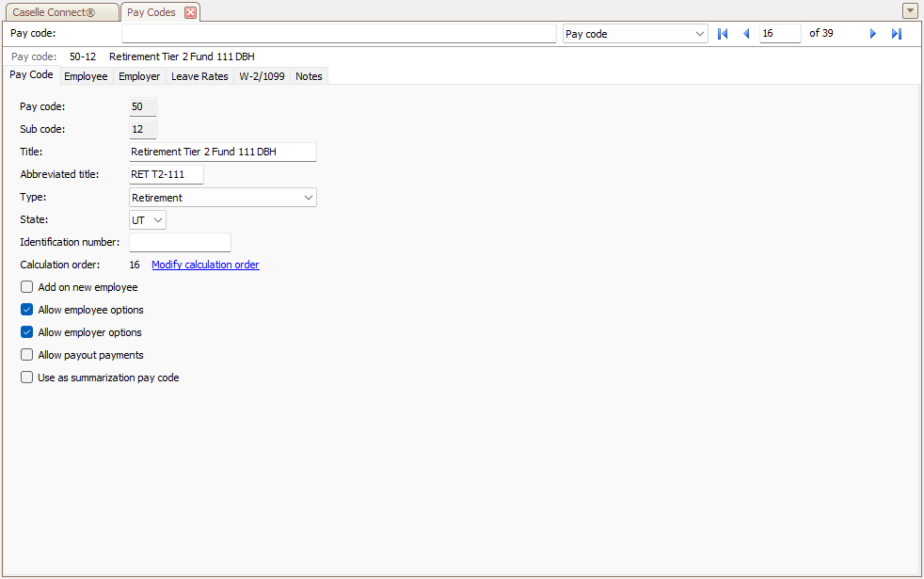The height and width of the screenshot is (579, 924).
Task: Jump to the last pay code record
Action: pos(896,34)
